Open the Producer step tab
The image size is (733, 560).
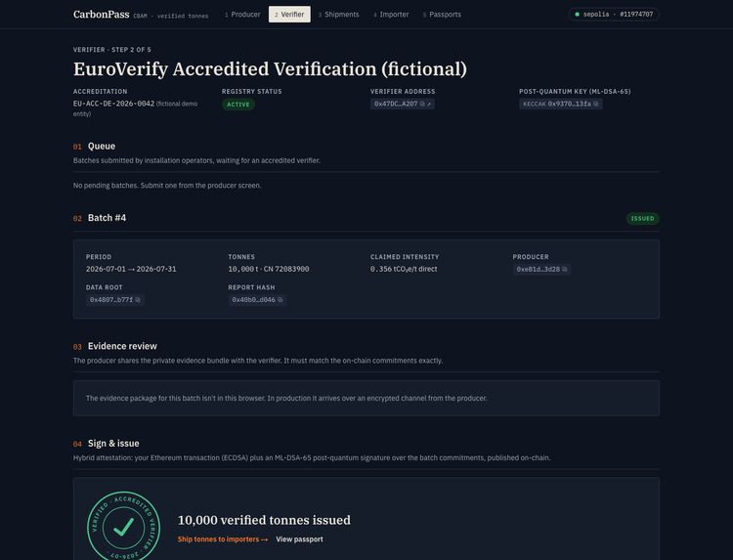click(242, 15)
